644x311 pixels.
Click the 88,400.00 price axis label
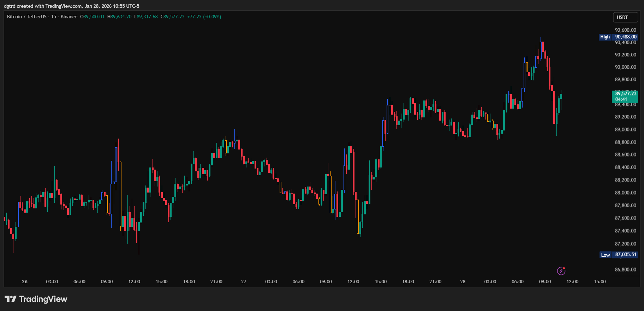pos(626,167)
